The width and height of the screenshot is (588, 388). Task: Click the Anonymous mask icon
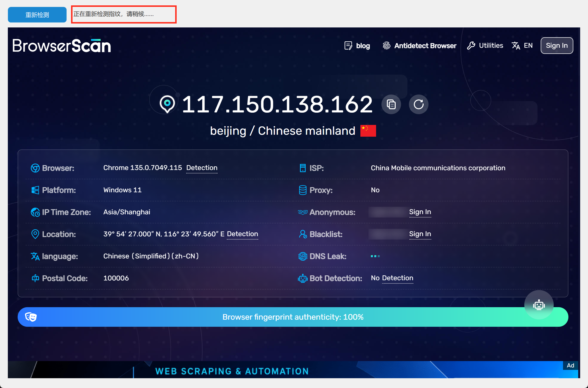pyautogui.click(x=303, y=212)
